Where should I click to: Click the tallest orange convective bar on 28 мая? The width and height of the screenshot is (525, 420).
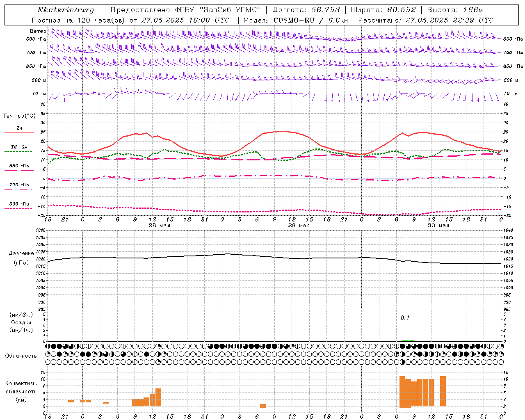[x=158, y=397]
